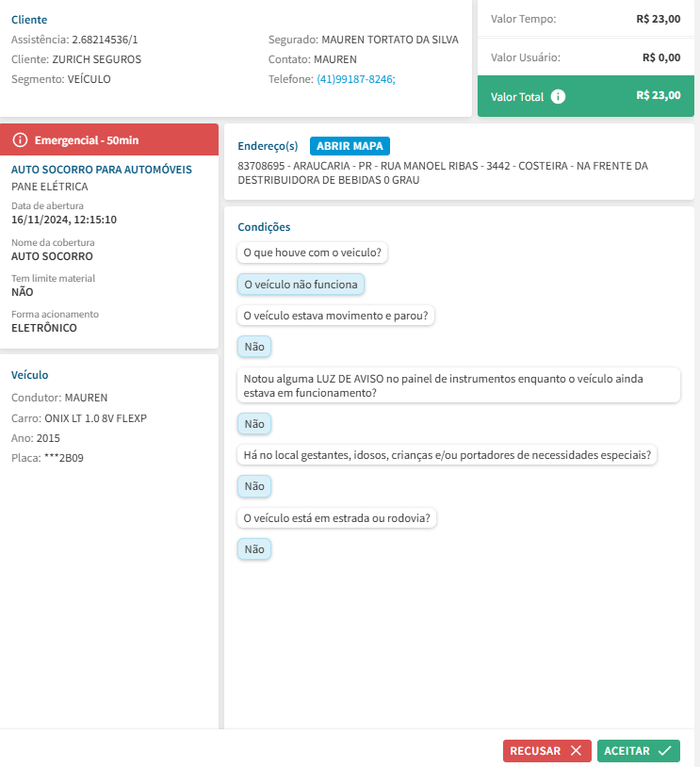Click the alert icon in Emergencial banner
The image size is (700, 767).
click(20, 139)
